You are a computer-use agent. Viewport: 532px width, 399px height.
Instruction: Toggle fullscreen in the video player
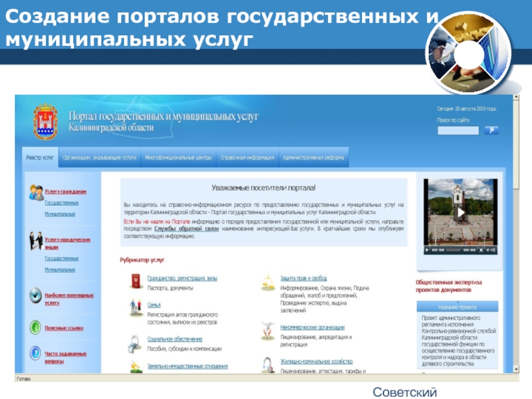tap(481, 250)
